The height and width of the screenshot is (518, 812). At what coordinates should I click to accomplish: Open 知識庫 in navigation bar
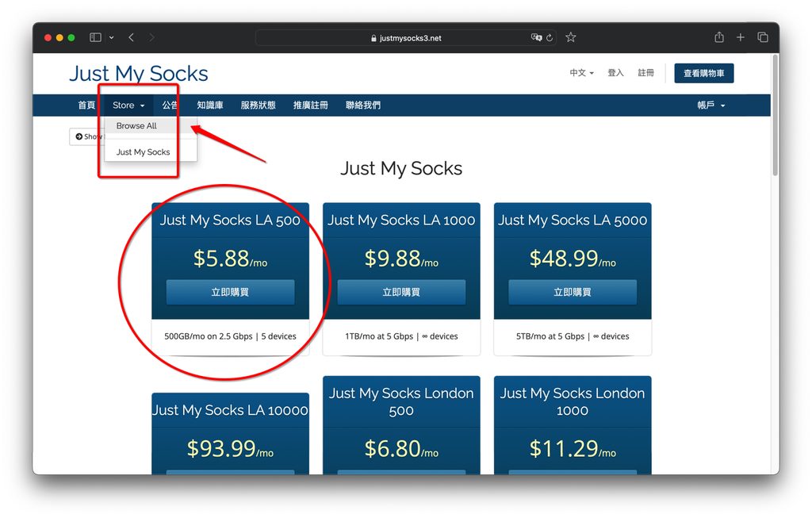pos(209,106)
